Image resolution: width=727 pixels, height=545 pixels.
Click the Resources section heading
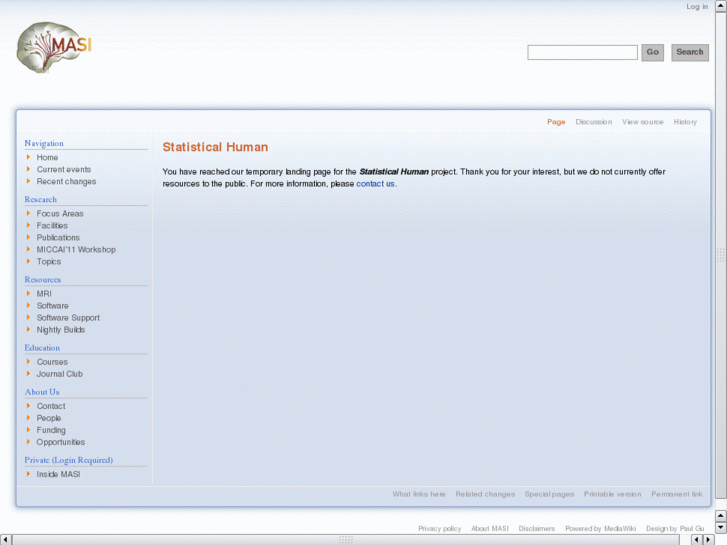43,280
